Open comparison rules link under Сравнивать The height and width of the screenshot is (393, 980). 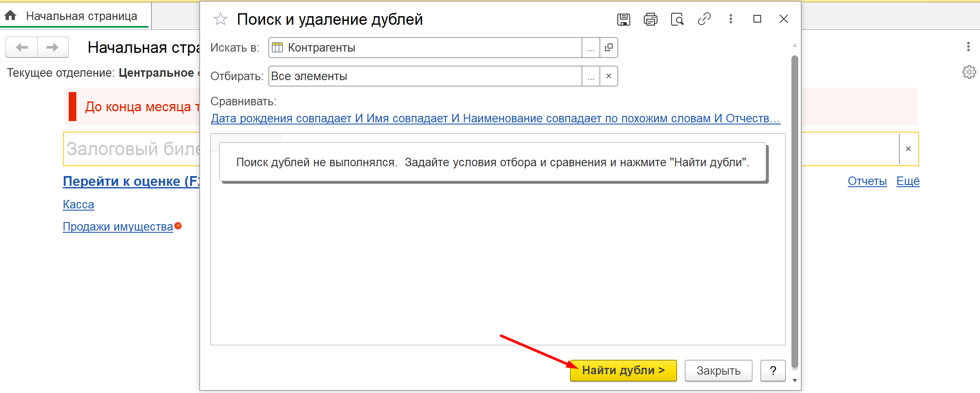tap(495, 118)
